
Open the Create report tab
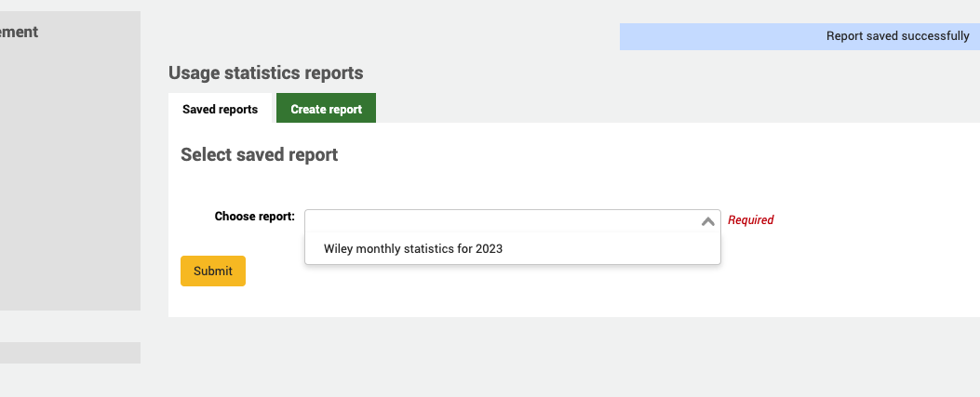(326, 109)
